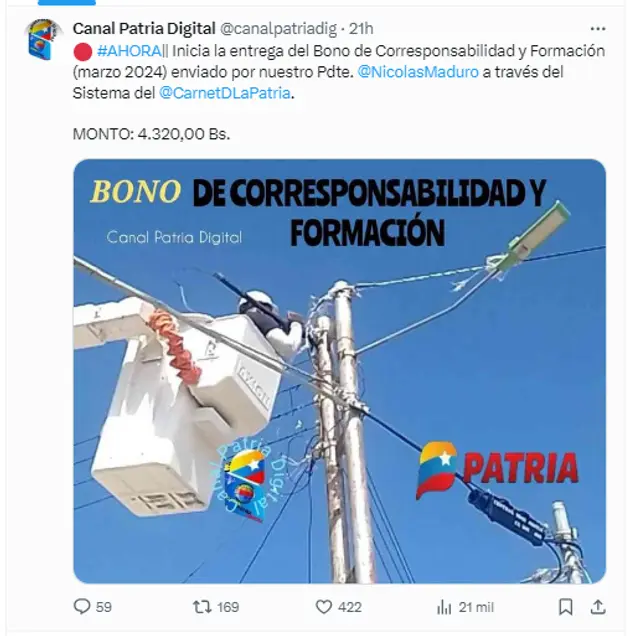Bookmark this tweet

click(565, 607)
